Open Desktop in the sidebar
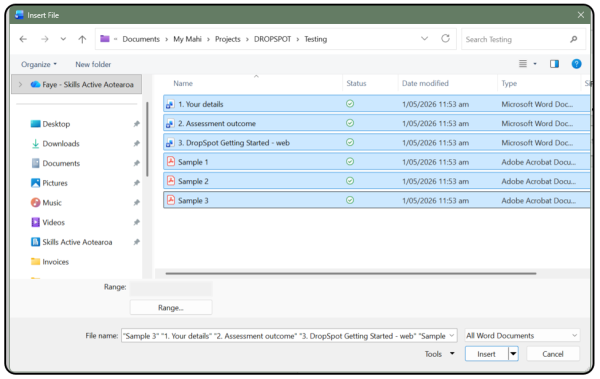 tap(50, 124)
